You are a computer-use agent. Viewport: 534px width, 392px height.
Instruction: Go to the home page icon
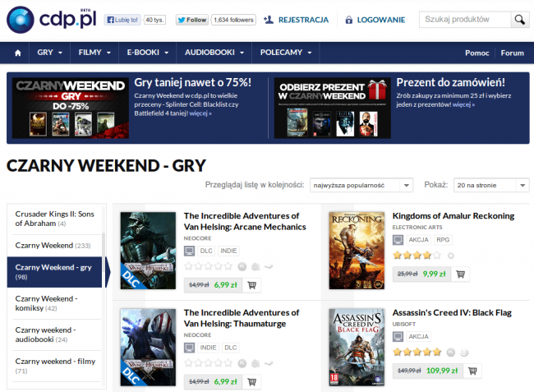click(18, 53)
